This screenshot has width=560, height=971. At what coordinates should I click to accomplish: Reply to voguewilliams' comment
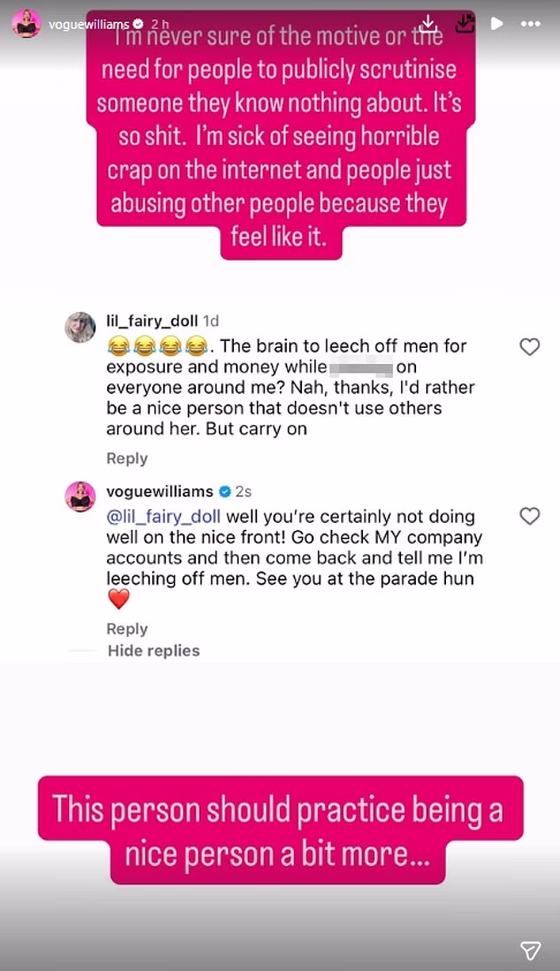(126, 629)
